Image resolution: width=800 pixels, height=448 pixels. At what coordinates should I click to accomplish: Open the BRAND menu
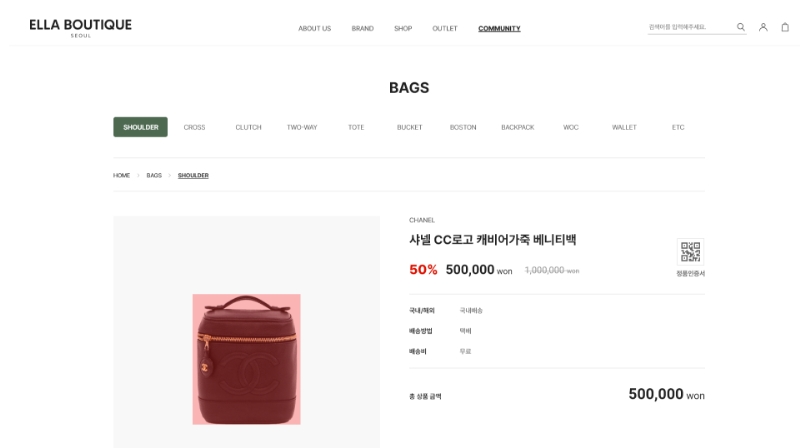coord(362,29)
